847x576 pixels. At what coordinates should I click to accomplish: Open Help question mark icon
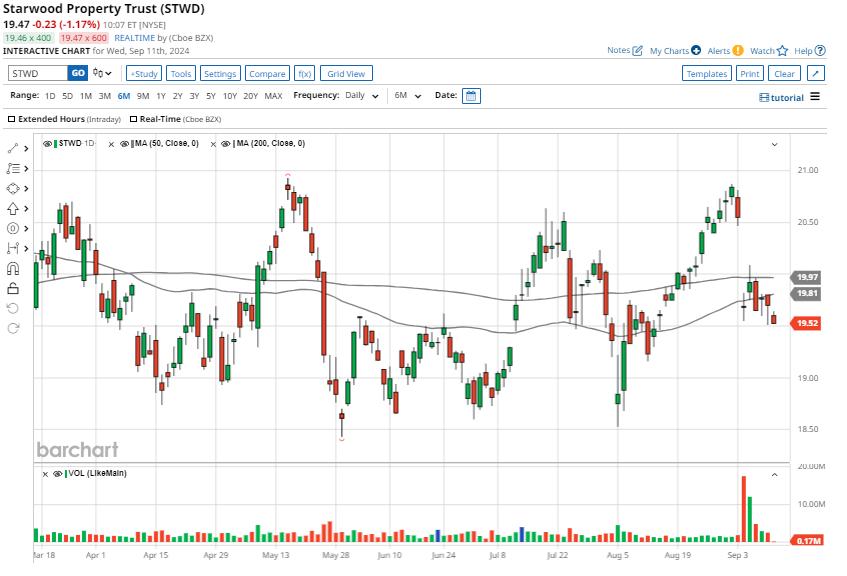coord(820,50)
